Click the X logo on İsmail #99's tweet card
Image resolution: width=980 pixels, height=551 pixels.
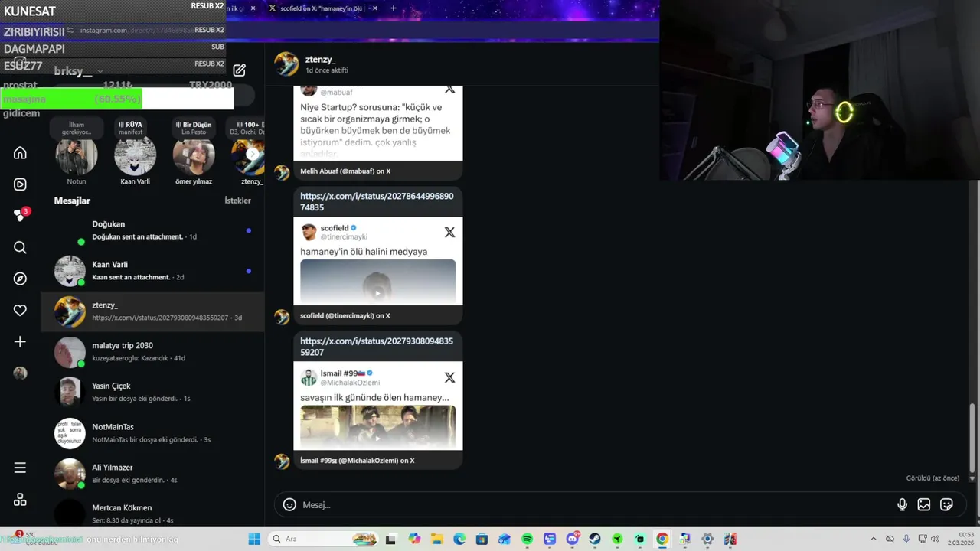click(449, 377)
